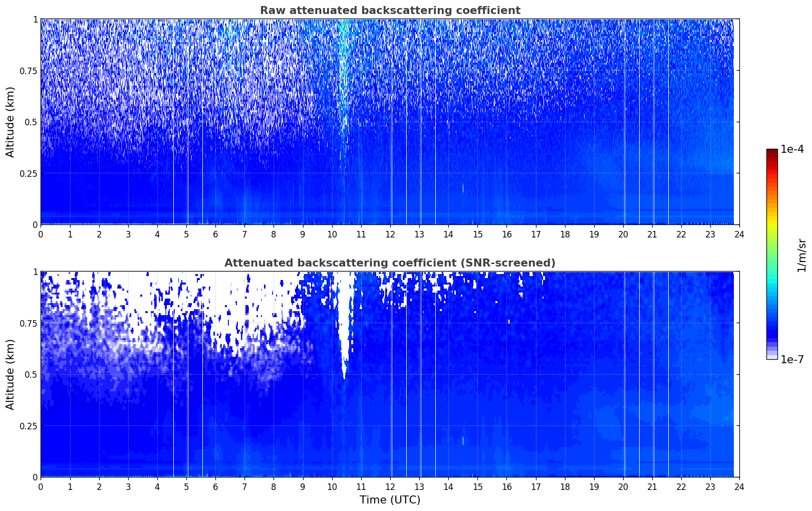Click the top plot 'Altitude (km)' axis label
The width and height of the screenshot is (812, 511).
[x=11, y=122]
